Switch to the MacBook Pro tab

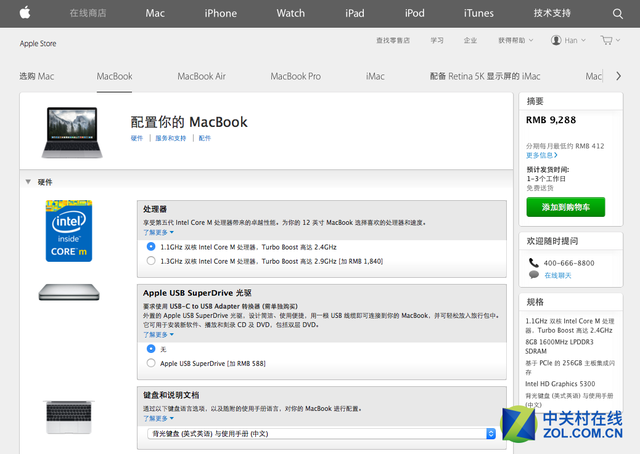(296, 76)
